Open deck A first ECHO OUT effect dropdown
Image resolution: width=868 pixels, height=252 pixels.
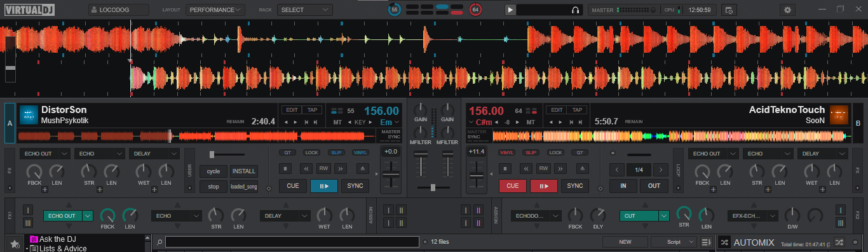click(44, 154)
